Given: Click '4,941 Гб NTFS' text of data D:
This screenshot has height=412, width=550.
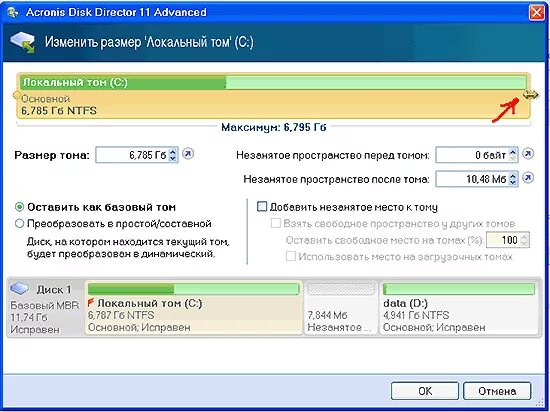Looking at the screenshot, I should point(416,315).
